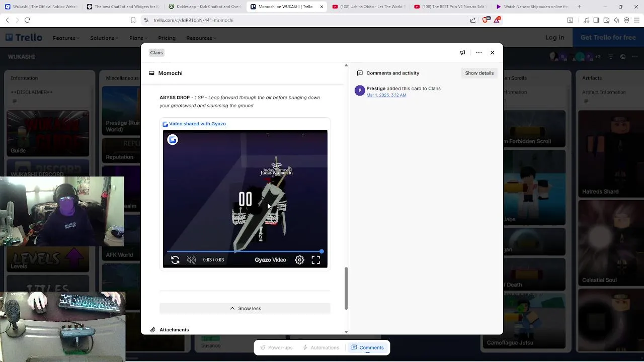Click Prestige's purple avatar in activity
This screenshot has width=644, height=362.
[359, 90]
